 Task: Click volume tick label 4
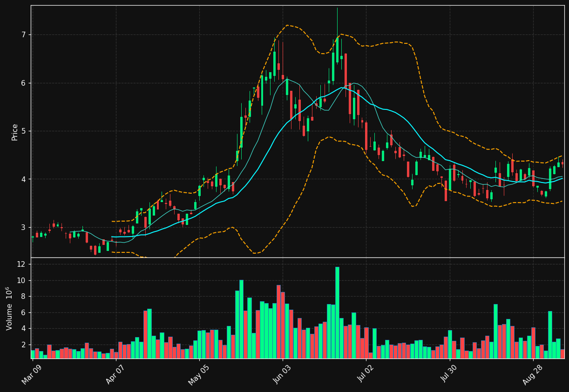pyautogui.click(x=24, y=329)
